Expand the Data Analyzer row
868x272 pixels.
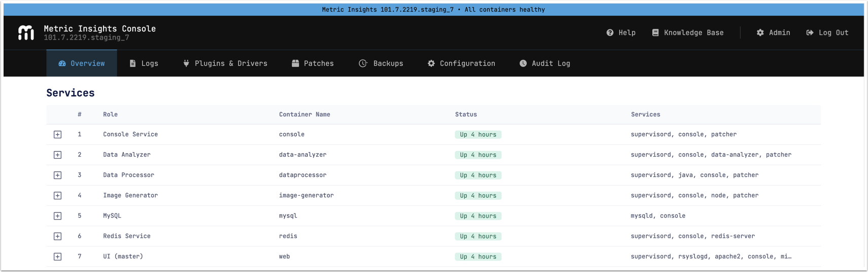tap(57, 155)
